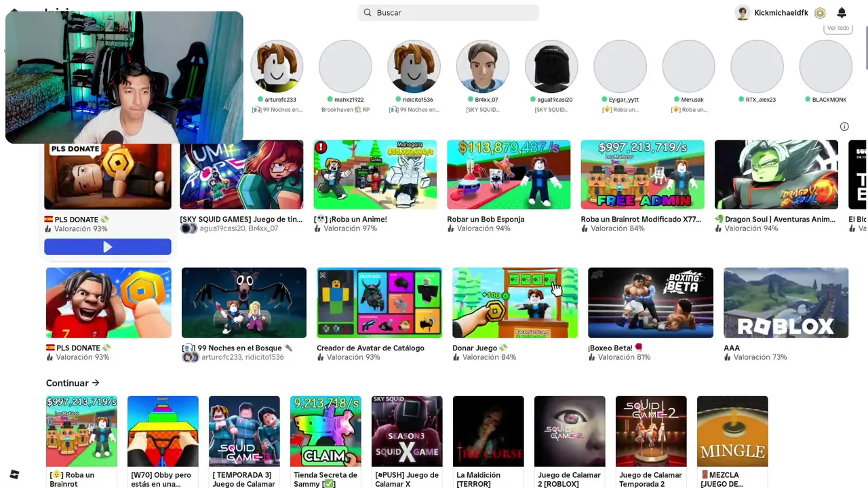
Task: Click the search magnifier icon
Action: (x=368, y=13)
